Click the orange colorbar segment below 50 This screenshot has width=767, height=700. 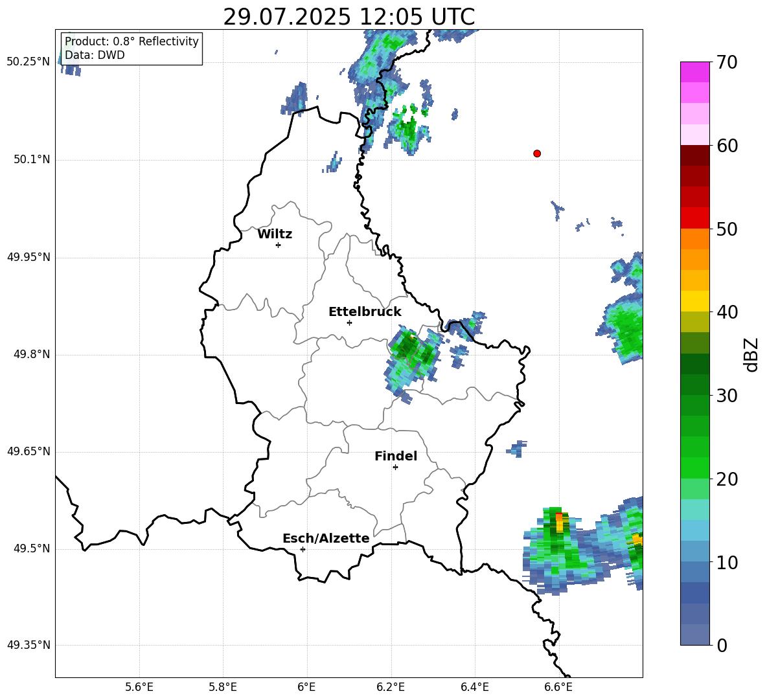coord(694,239)
